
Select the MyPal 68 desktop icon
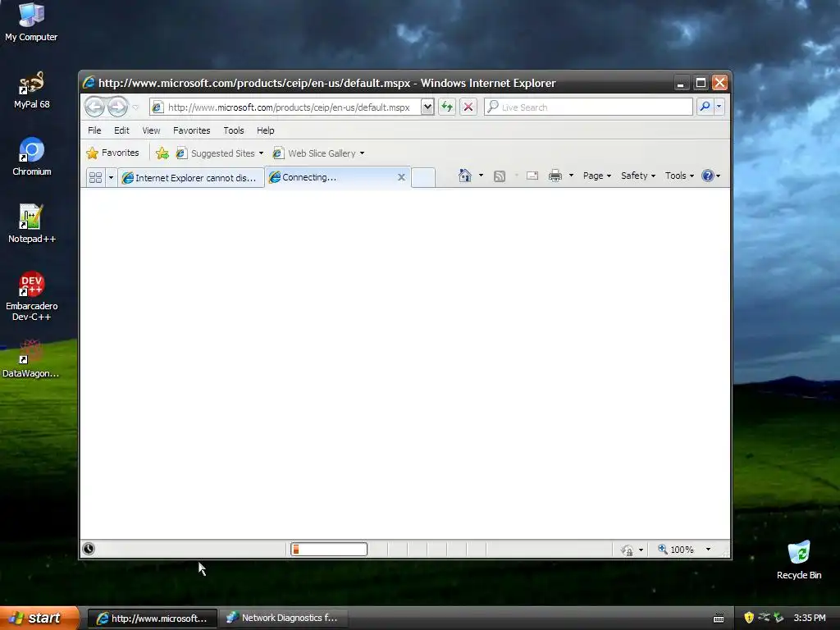click(x=32, y=90)
